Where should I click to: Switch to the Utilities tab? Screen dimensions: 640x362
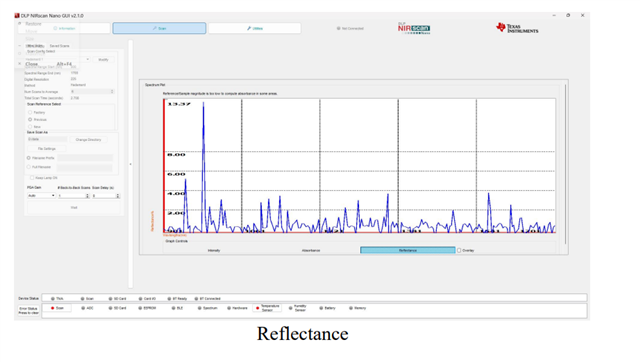[255, 28]
